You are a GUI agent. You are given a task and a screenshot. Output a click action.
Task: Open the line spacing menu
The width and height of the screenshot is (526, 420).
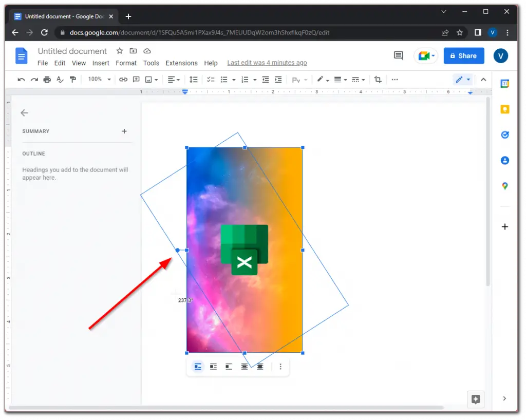tap(194, 79)
